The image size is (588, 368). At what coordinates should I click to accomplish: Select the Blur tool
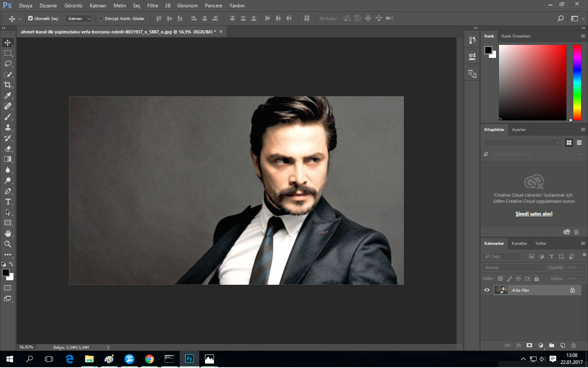pyautogui.click(x=8, y=170)
